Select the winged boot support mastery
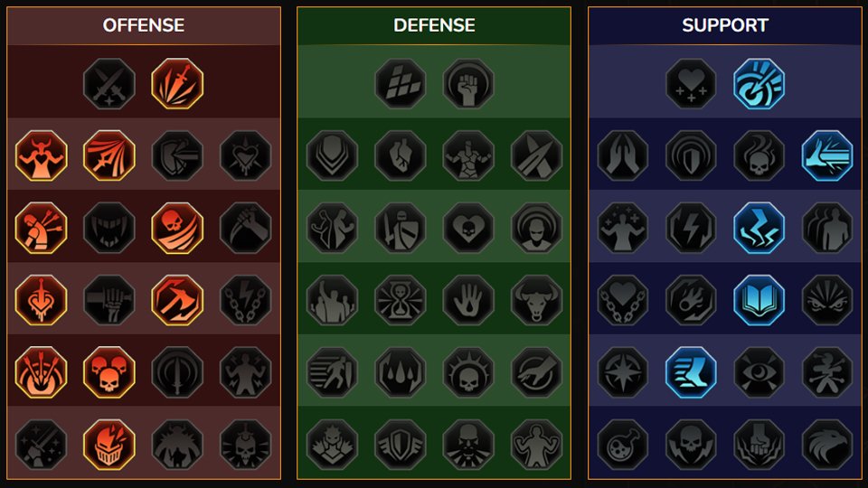Image resolution: width=868 pixels, height=488 pixels. [691, 372]
